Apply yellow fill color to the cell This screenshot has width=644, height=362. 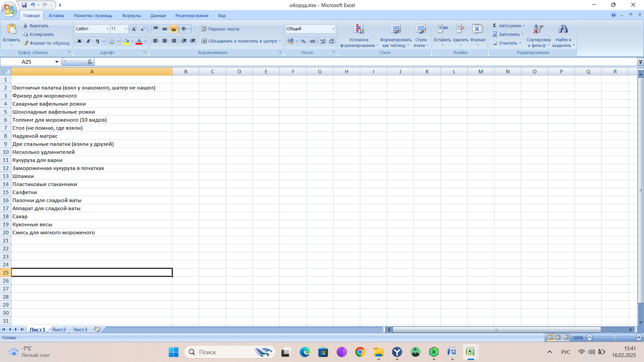(x=126, y=41)
